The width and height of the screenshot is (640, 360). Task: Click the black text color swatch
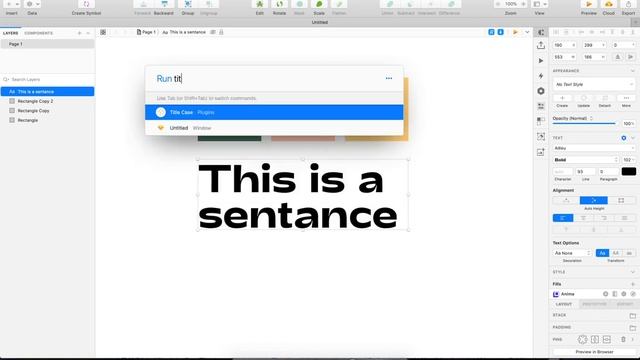(x=629, y=171)
